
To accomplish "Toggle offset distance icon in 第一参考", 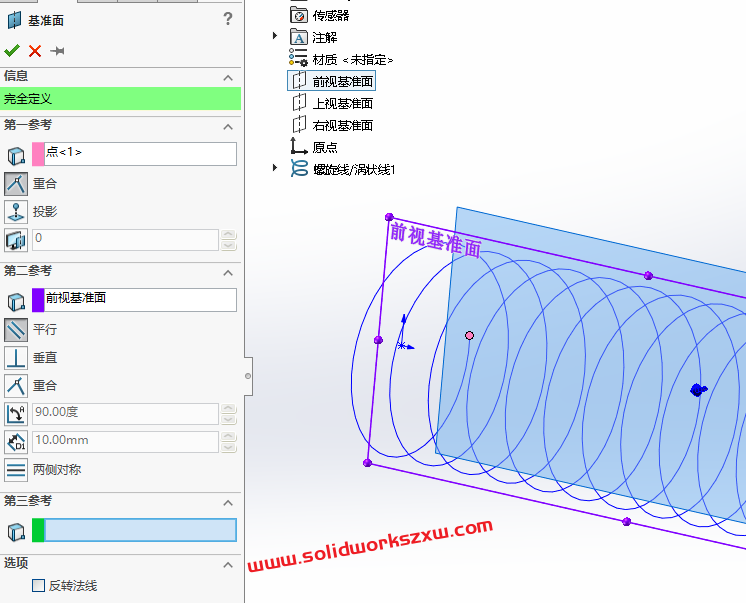I will [x=16, y=240].
